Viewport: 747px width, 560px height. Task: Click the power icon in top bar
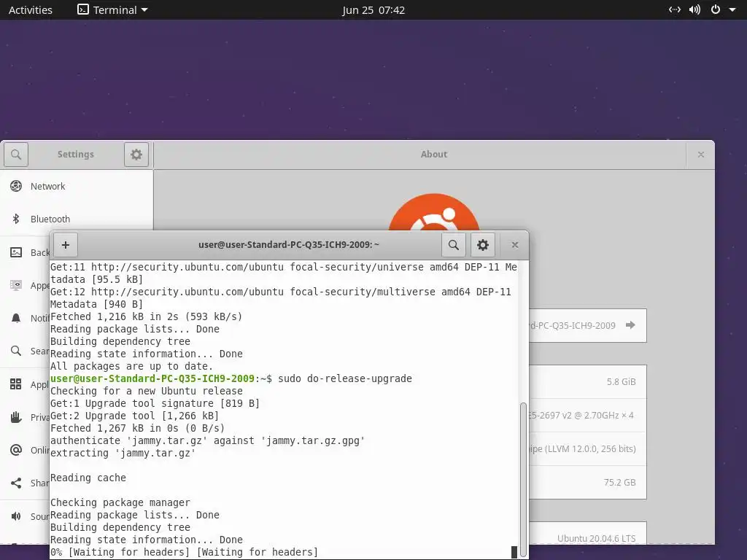(716, 9)
